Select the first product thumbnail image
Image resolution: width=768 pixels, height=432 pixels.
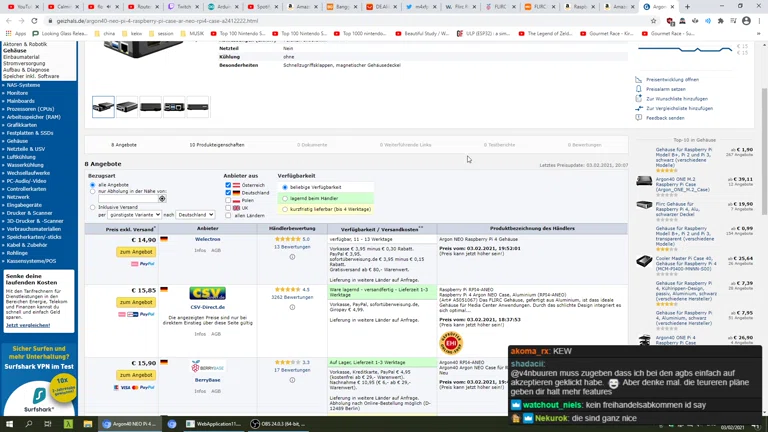click(103, 107)
